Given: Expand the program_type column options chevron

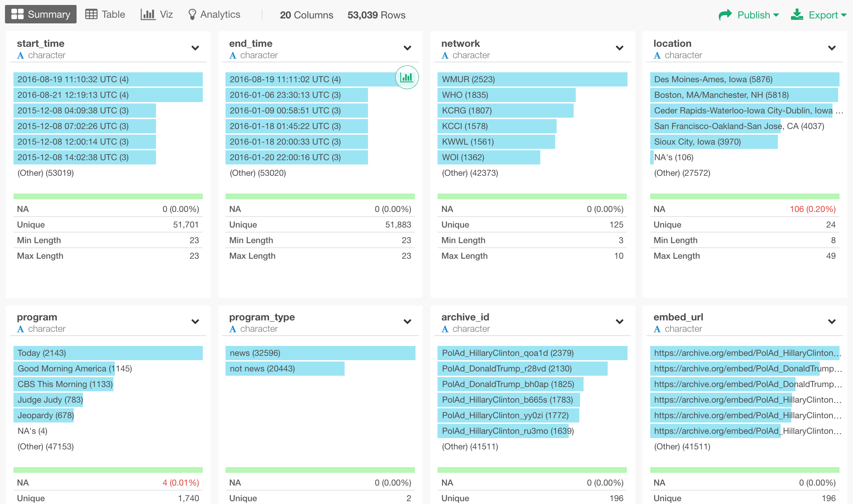Looking at the screenshot, I should [x=407, y=321].
